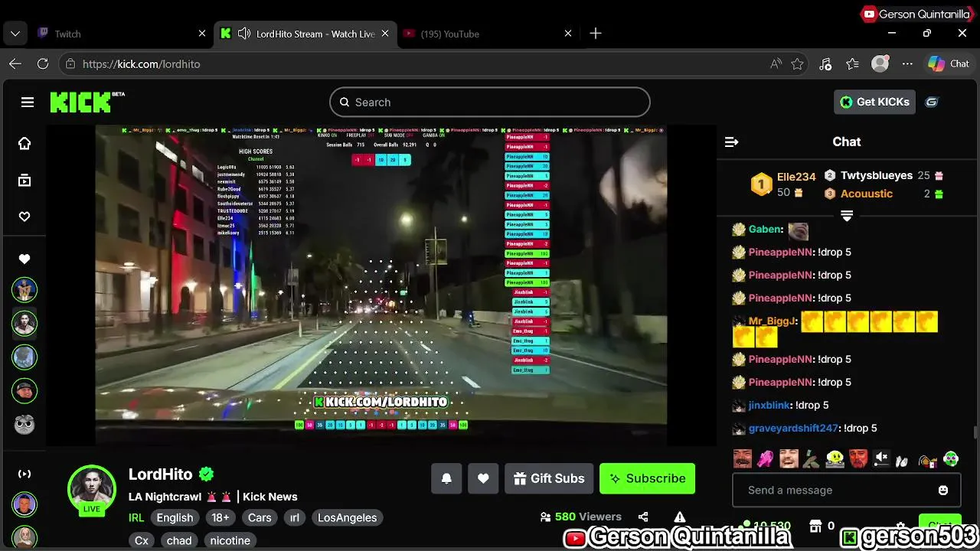Open a new browser tab
980x551 pixels.
pyautogui.click(x=596, y=34)
